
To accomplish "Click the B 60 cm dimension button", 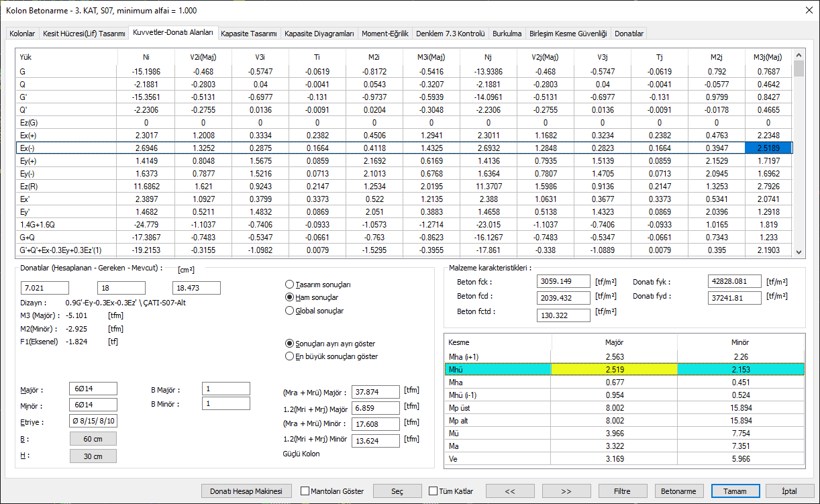I will pyautogui.click(x=93, y=439).
